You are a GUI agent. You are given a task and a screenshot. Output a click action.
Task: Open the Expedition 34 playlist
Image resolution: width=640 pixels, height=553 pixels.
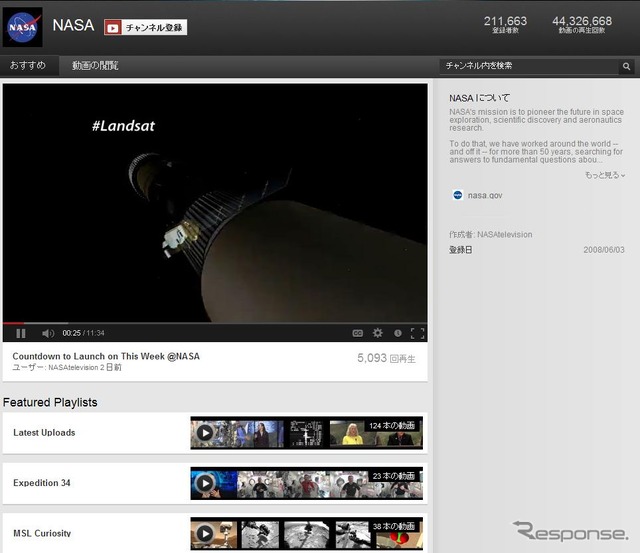pyautogui.click(x=42, y=483)
